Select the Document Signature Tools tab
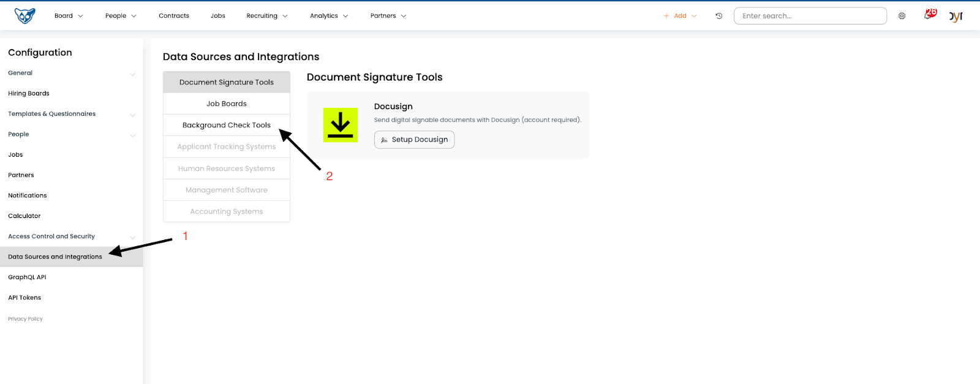The height and width of the screenshot is (384, 980). [x=227, y=82]
